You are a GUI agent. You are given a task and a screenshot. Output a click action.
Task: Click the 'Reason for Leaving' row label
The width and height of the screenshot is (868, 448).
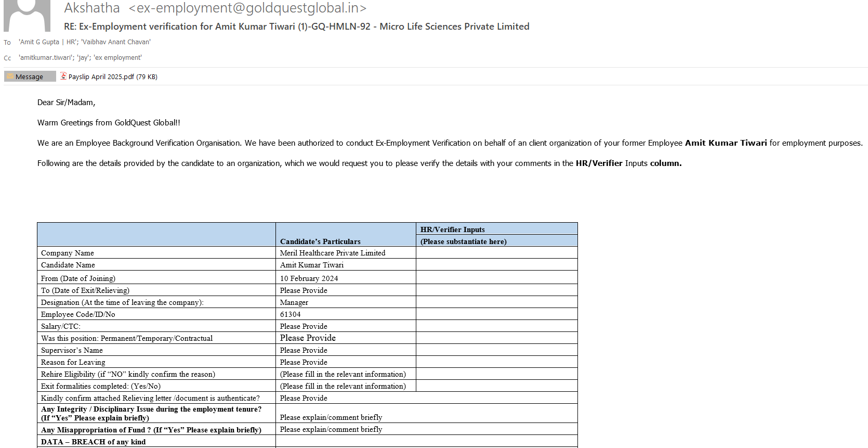(73, 362)
